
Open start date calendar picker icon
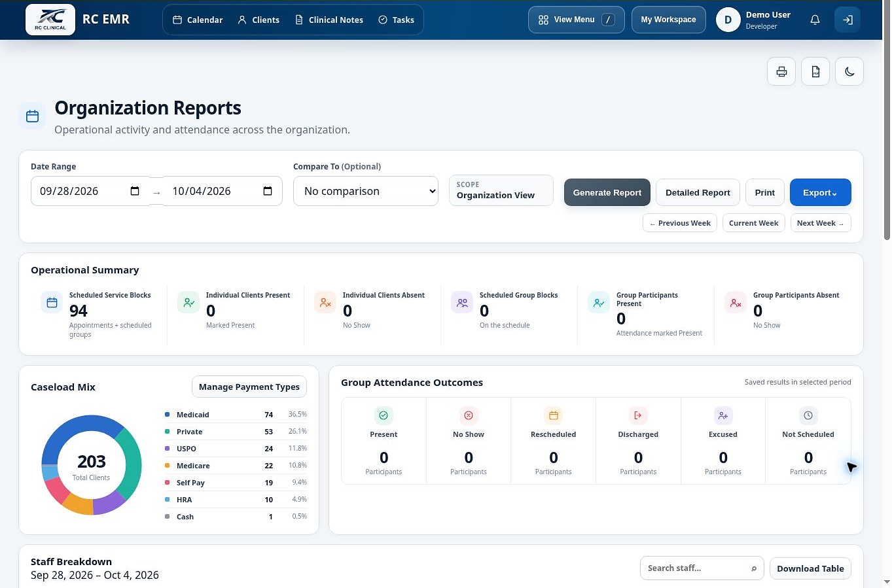[x=135, y=191]
